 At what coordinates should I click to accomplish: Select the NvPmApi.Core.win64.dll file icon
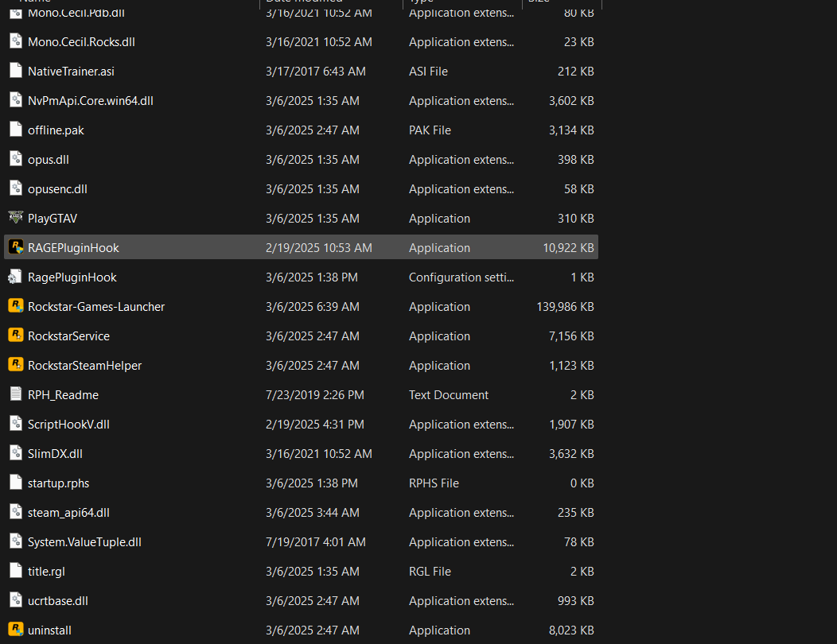16,100
